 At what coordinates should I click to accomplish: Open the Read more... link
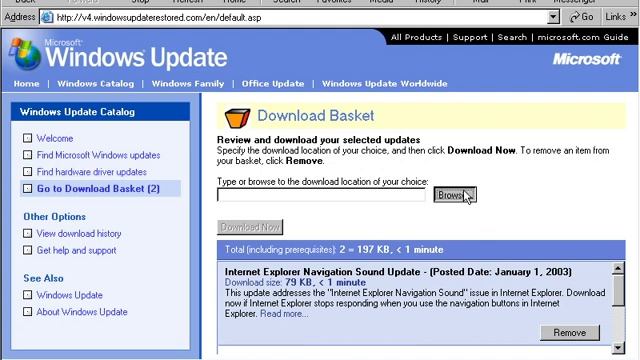tap(284, 314)
